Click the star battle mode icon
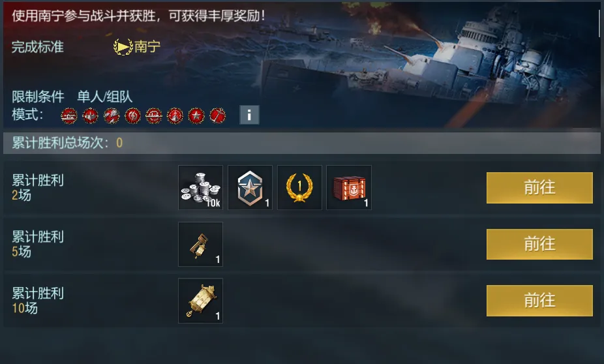The width and height of the screenshot is (604, 364). pyautogui.click(x=196, y=115)
